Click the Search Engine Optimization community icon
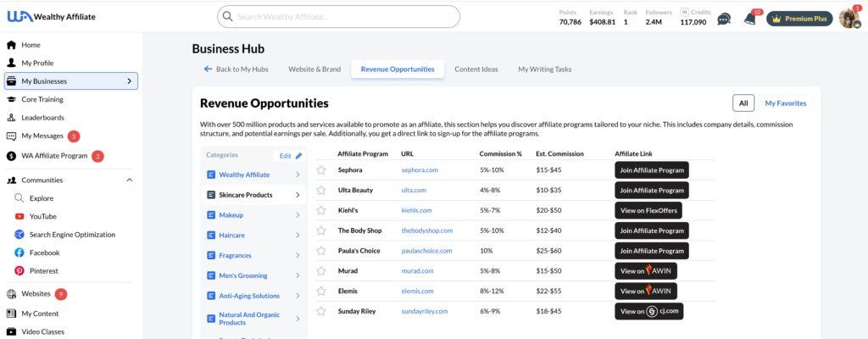Viewport: 868px width, 339px height. click(19, 234)
